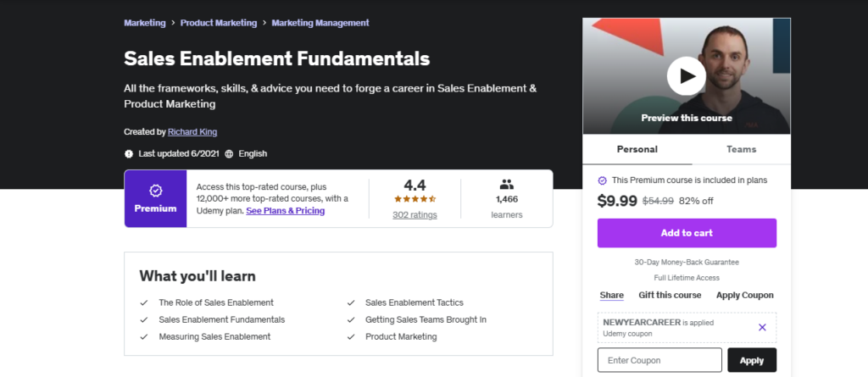Click Gift this course

tap(670, 295)
